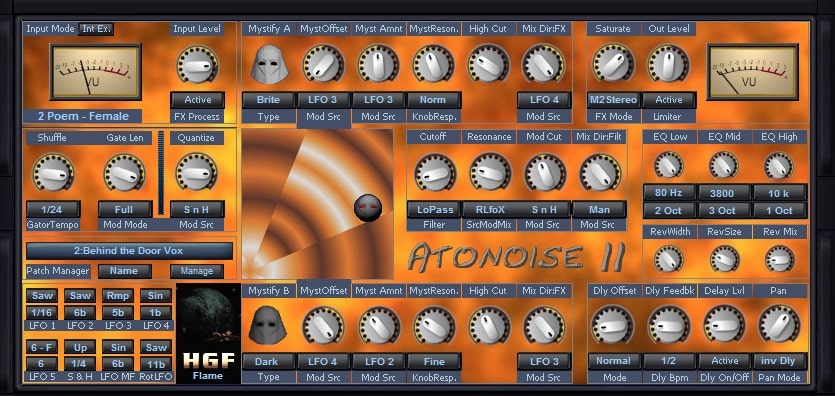Click the RevSize knob
Viewport: 835px width, 396px height.
click(x=724, y=259)
